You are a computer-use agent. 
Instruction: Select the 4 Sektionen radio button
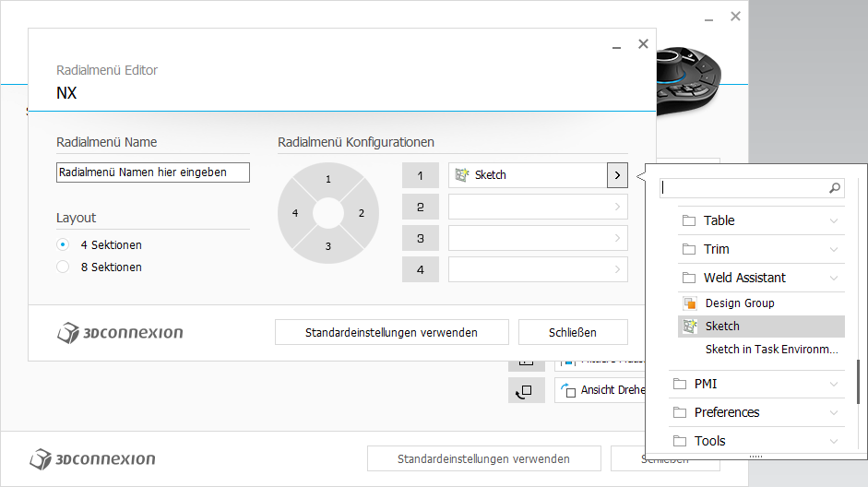click(x=63, y=244)
